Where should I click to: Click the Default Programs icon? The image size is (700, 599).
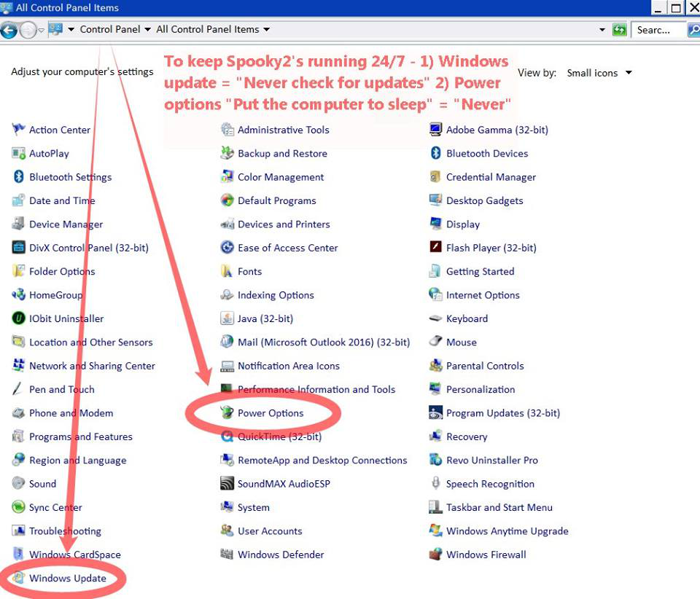click(x=227, y=200)
